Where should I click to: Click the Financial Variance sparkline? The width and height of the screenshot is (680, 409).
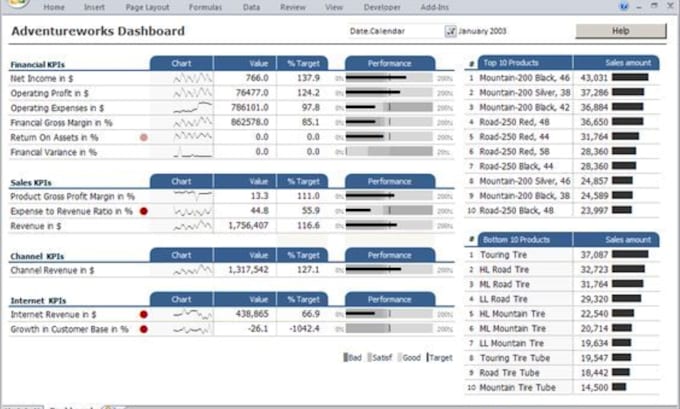pos(193,152)
